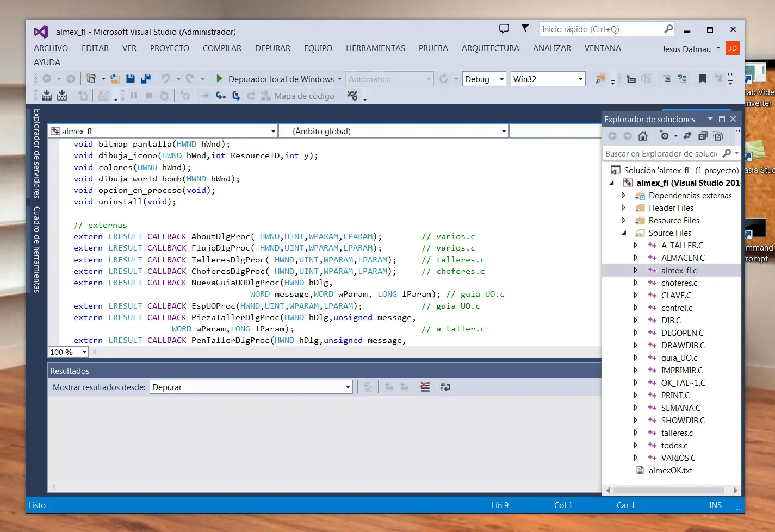775x532 pixels.
Task: Select choferes.c in the solution tree
Action: point(679,283)
